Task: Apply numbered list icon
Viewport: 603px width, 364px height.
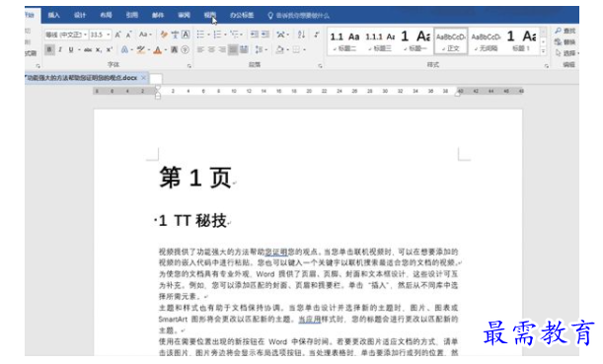Action: 217,35
